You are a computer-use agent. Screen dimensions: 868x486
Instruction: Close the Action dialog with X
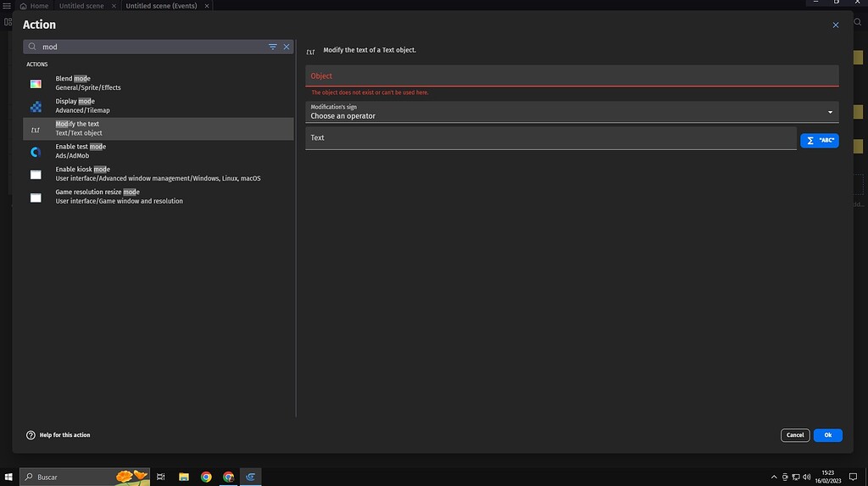click(x=835, y=25)
